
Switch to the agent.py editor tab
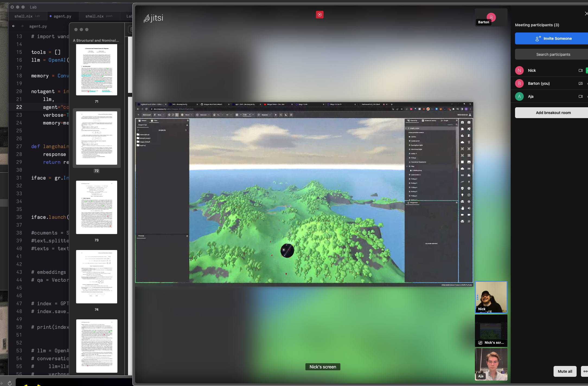(x=62, y=16)
